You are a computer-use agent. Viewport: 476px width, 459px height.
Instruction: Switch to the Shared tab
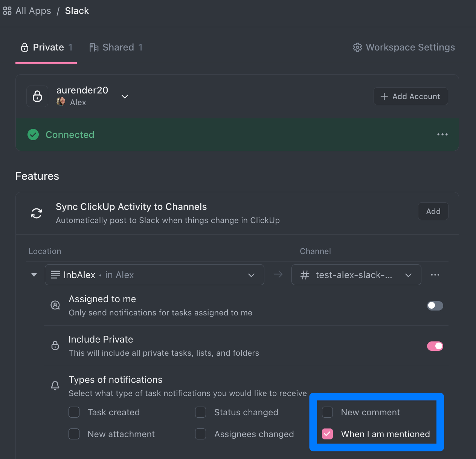(x=116, y=47)
